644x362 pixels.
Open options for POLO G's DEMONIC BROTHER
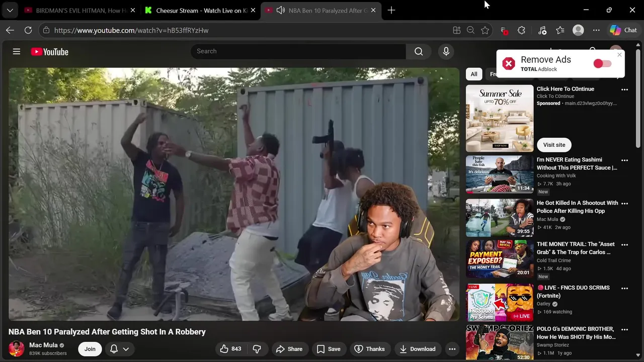624,330
